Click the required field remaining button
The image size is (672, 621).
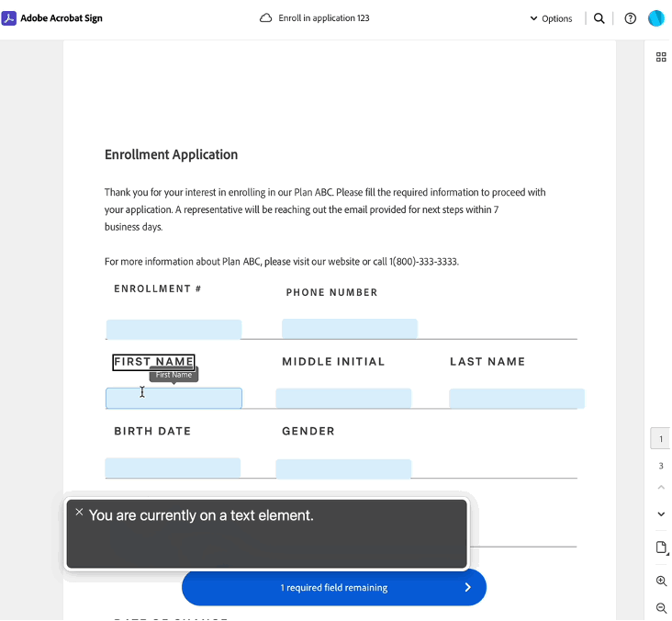(333, 587)
